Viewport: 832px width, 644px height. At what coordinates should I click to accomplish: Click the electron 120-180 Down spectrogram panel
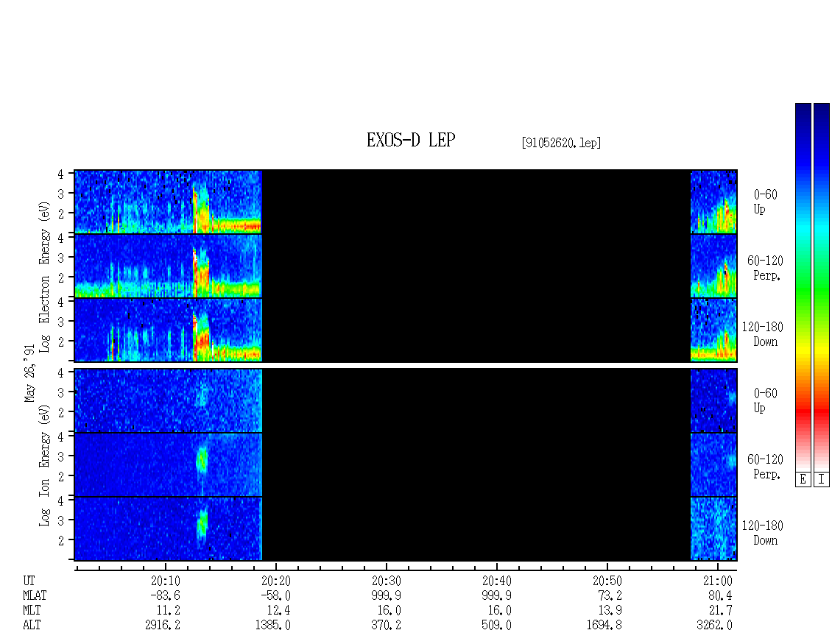coord(406,330)
